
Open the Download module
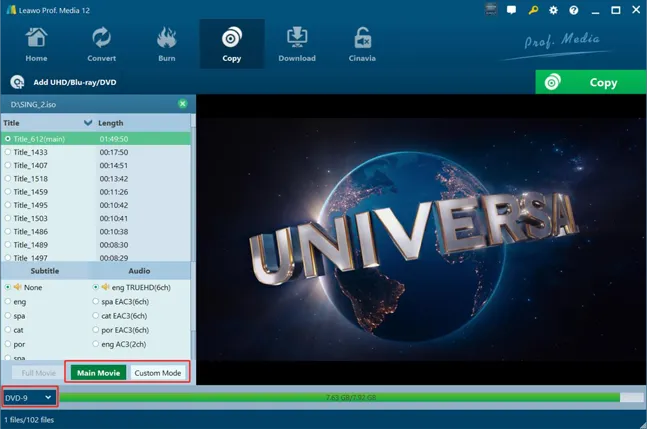(x=297, y=44)
